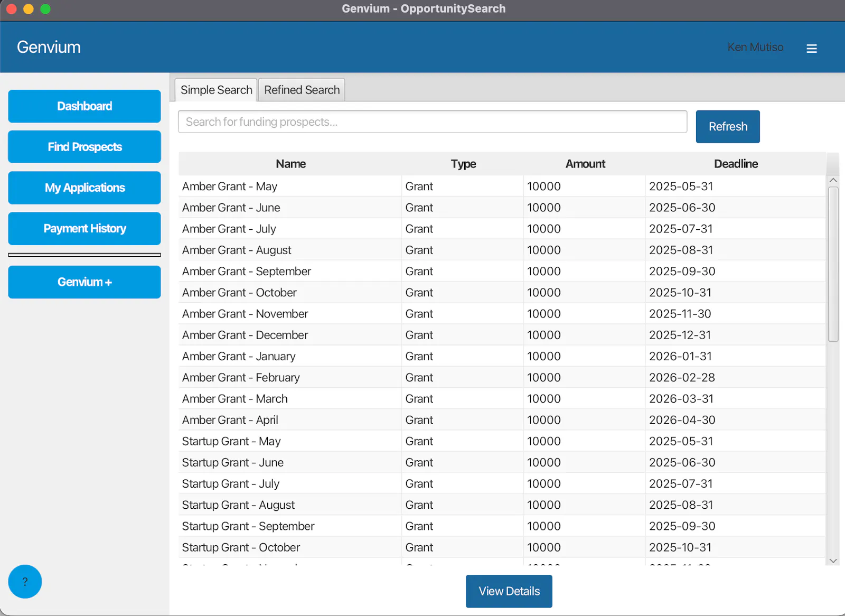Switch to the Refined Search tab

click(x=302, y=90)
